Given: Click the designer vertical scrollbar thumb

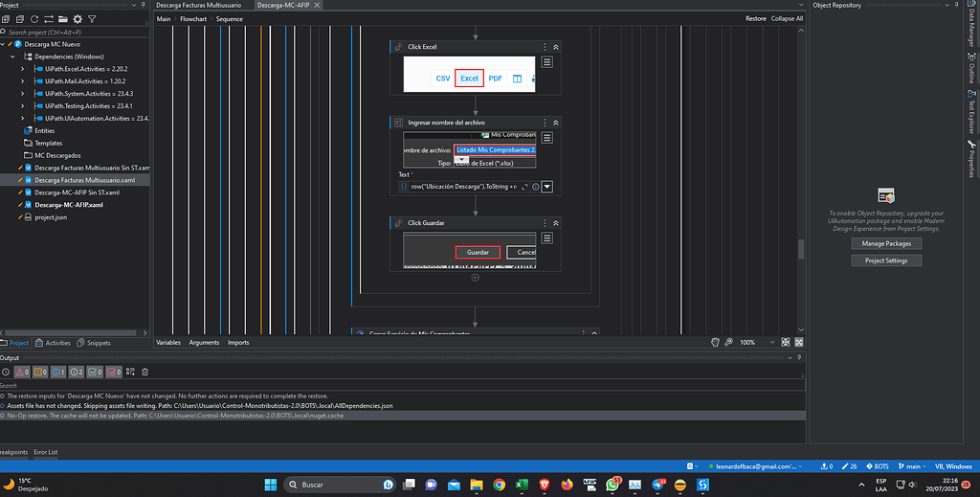Looking at the screenshot, I should point(802,248).
